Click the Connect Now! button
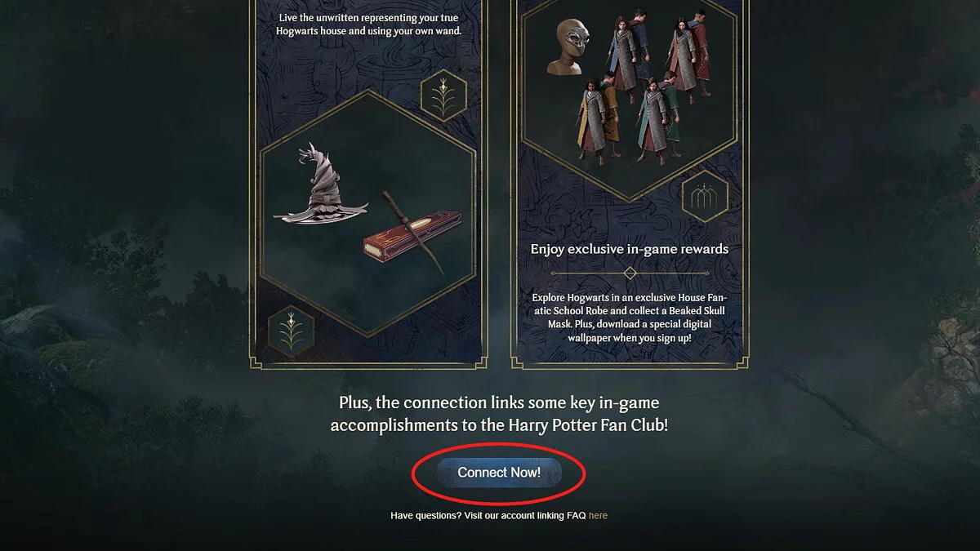 coord(499,473)
